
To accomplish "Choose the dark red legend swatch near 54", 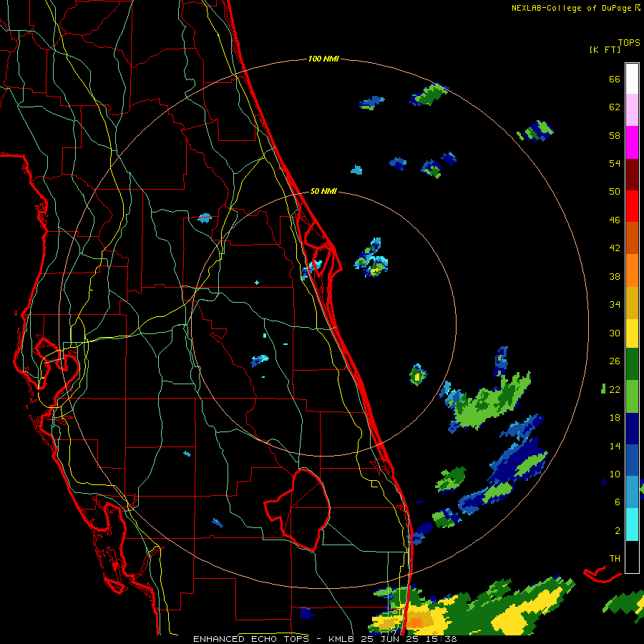I will point(632,174).
